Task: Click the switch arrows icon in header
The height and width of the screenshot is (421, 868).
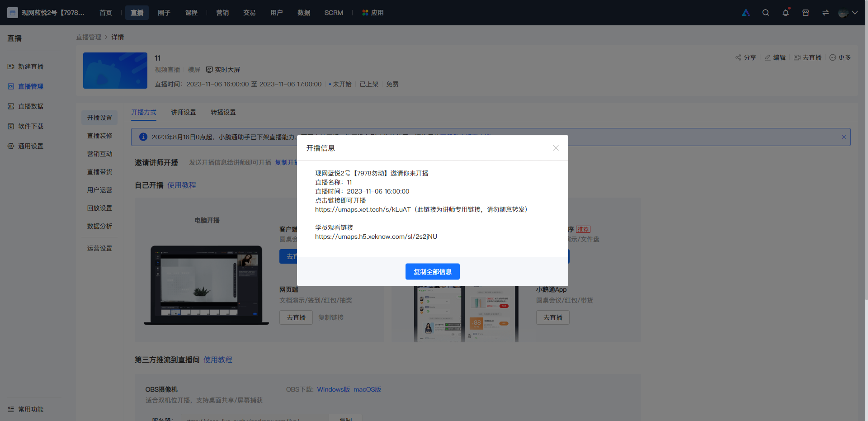Action: coord(826,13)
